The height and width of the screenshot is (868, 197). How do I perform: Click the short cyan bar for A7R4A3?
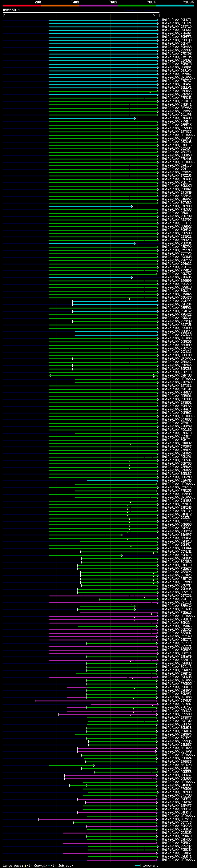point(92,118)
